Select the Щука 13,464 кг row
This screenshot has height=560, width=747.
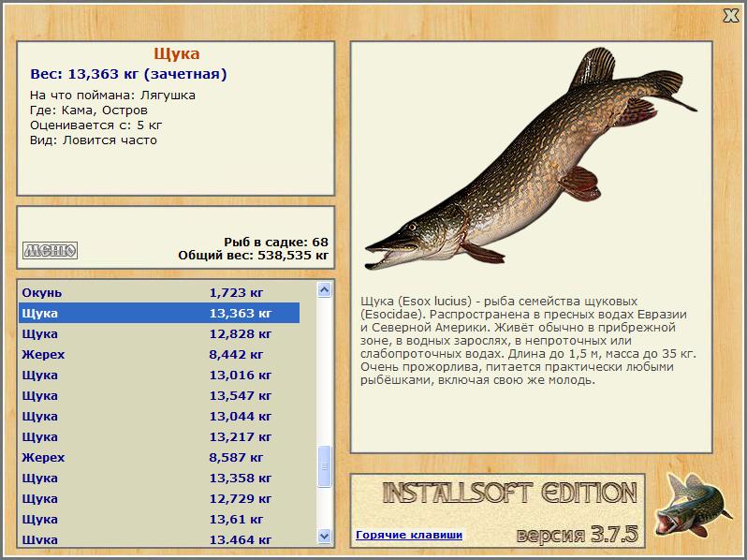pyautogui.click(x=159, y=539)
